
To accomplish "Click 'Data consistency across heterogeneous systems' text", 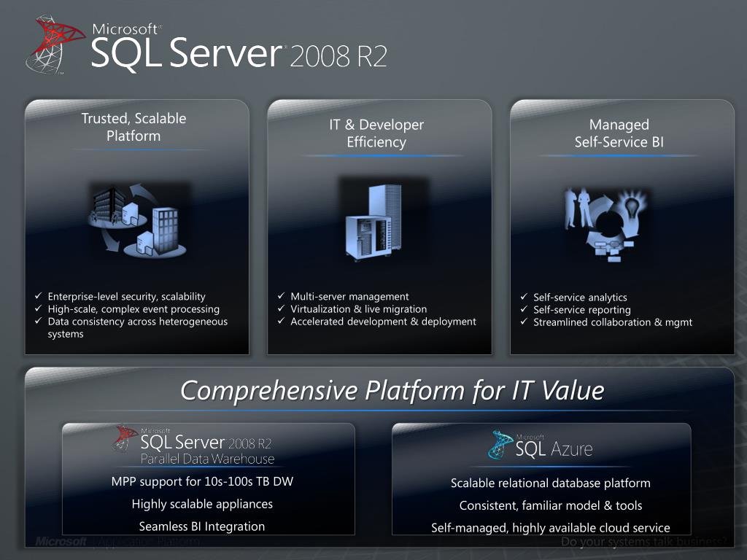I will pyautogui.click(x=138, y=327).
